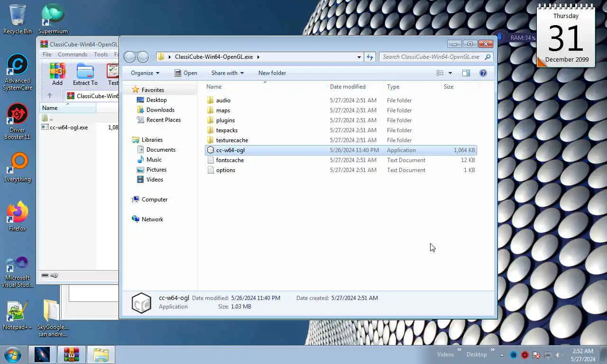Launch the Everything search shortcut
Screen dimensions: 607x364
pos(18,167)
